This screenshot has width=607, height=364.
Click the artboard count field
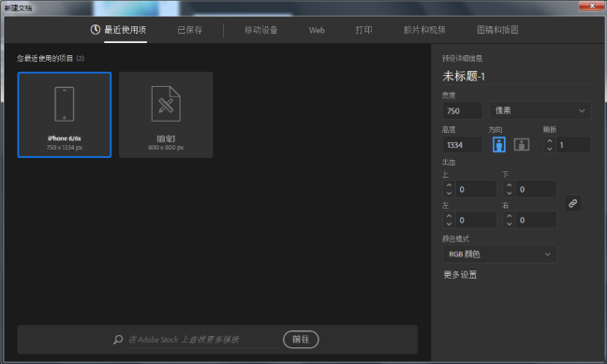[x=573, y=145]
